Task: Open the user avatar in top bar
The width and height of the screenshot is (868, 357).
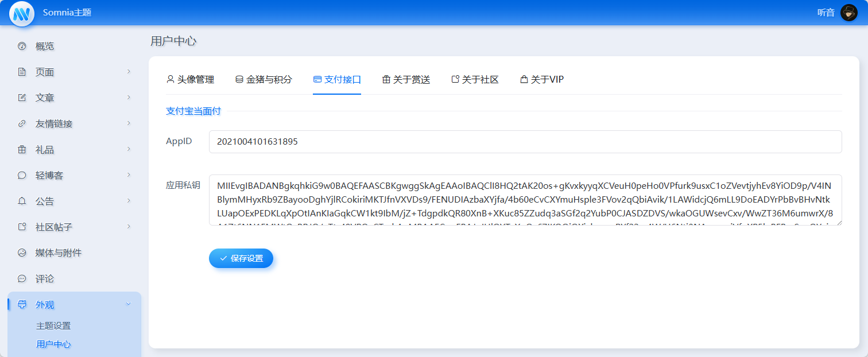Action: pos(848,13)
